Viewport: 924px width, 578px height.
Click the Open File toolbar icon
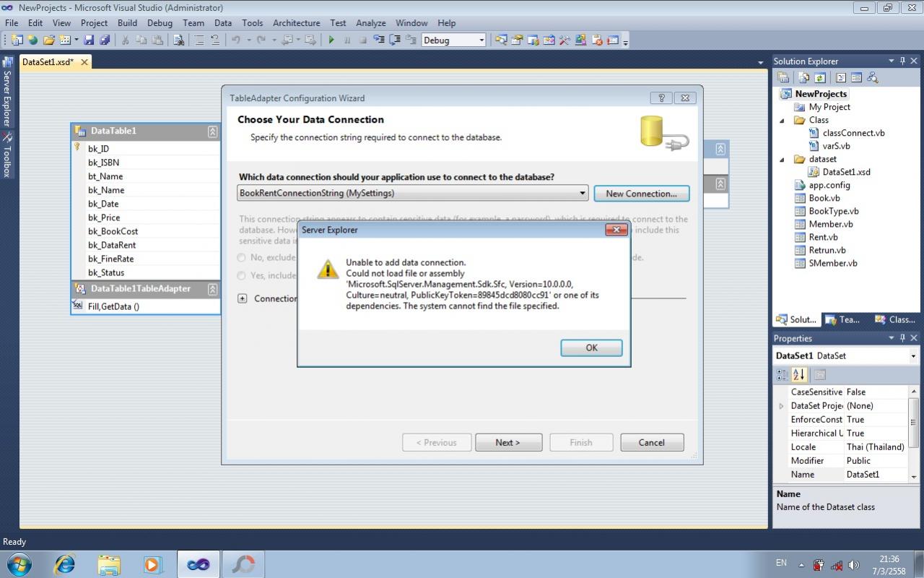(48, 40)
